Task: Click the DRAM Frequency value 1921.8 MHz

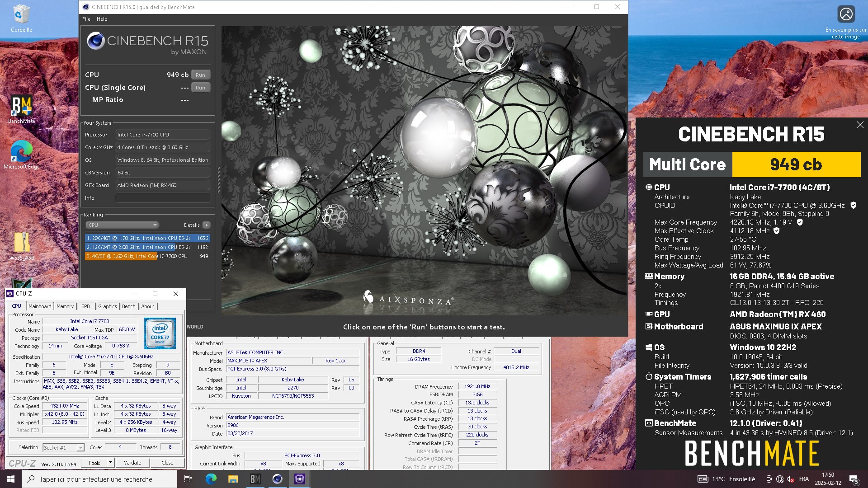Action: coord(477,386)
